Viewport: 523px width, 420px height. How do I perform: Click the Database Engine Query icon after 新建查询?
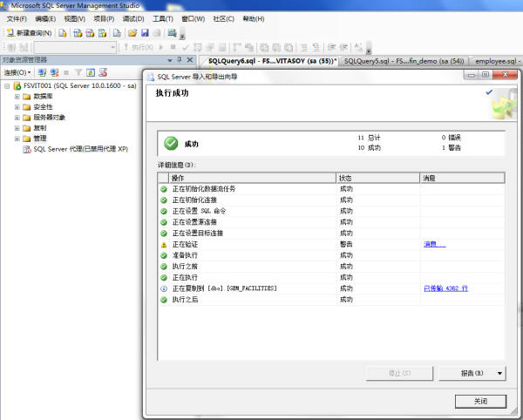[x=63, y=32]
